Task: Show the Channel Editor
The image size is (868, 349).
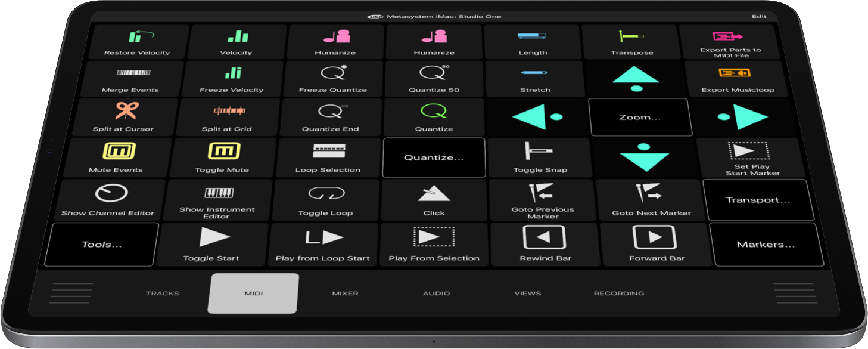Action: point(110,199)
